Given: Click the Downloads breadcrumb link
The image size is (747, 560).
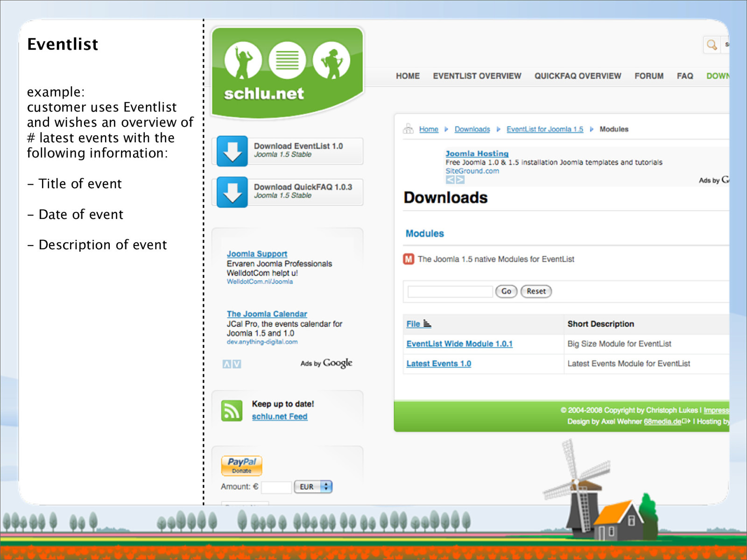Looking at the screenshot, I should [x=472, y=129].
